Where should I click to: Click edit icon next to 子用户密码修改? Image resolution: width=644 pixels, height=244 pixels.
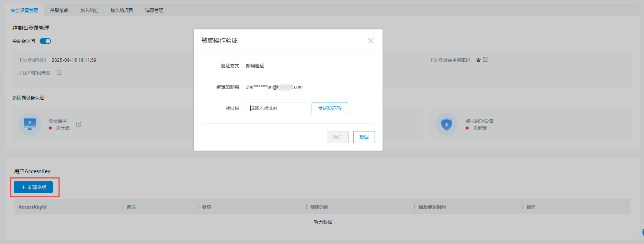click(x=59, y=72)
